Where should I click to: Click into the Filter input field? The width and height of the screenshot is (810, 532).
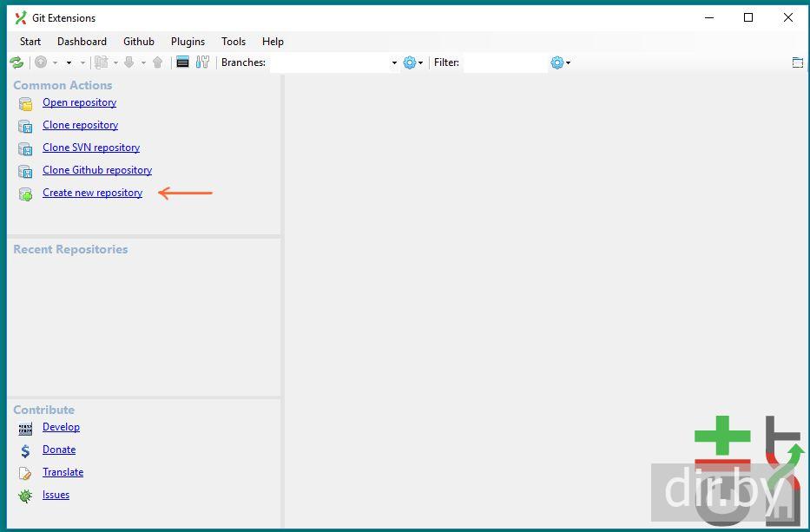tap(505, 63)
